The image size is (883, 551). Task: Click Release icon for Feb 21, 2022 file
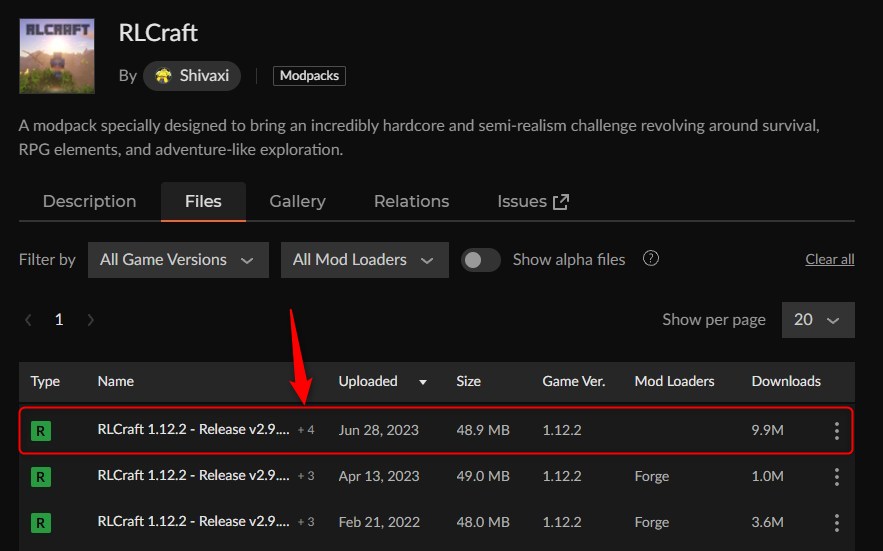click(x=41, y=523)
